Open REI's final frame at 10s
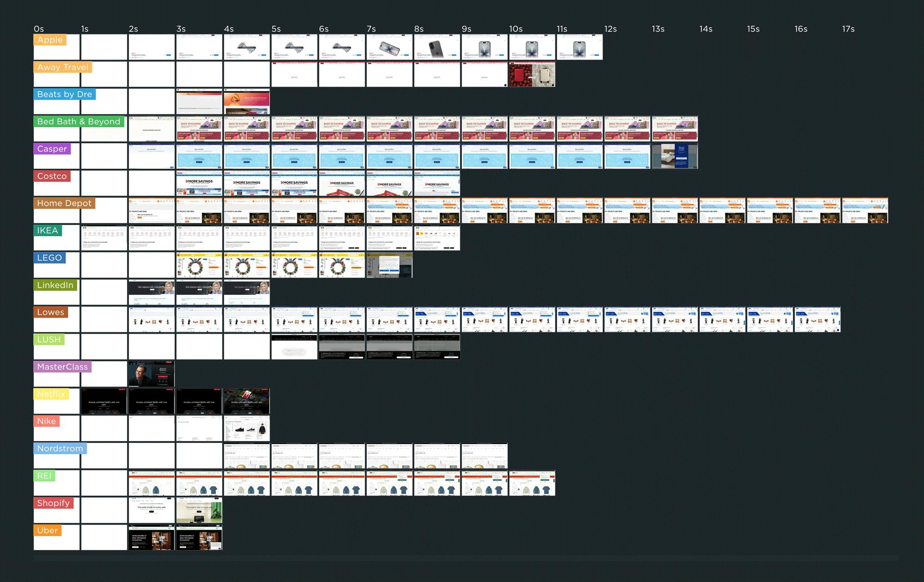 coord(532,483)
